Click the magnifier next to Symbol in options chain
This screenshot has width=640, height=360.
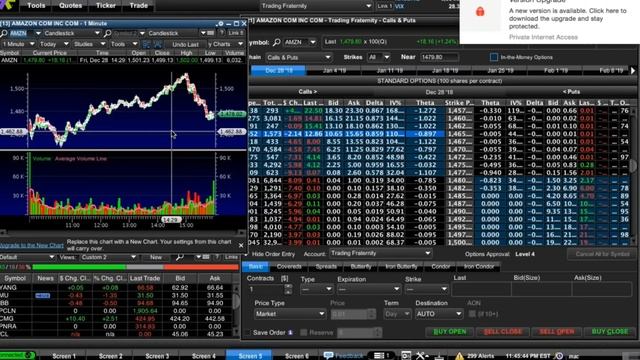(276, 42)
